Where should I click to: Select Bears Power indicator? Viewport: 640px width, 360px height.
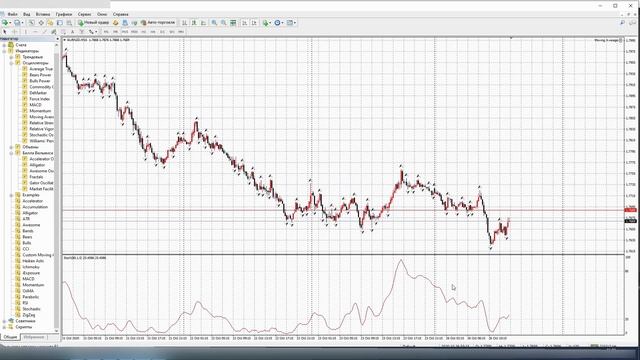(40, 75)
